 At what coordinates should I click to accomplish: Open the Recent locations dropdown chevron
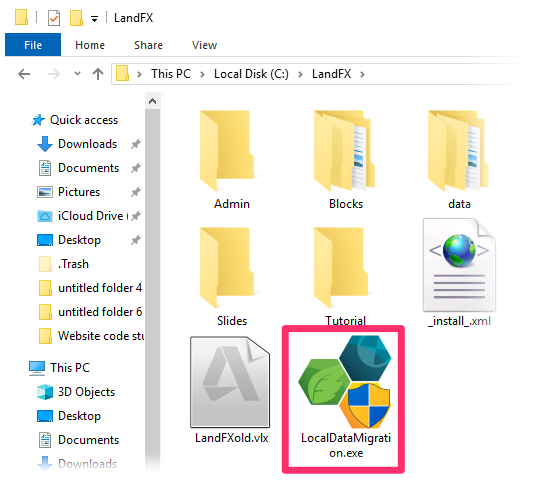[77, 74]
